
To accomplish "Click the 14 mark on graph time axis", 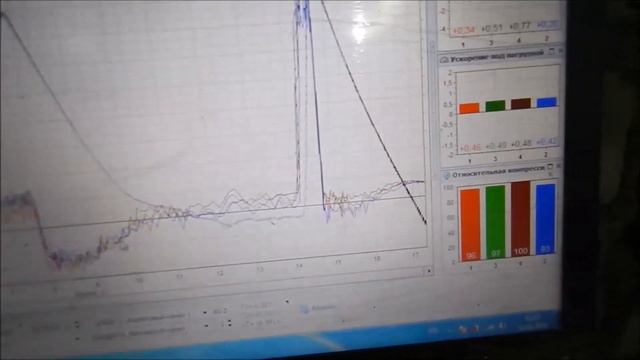I will 300,266.
